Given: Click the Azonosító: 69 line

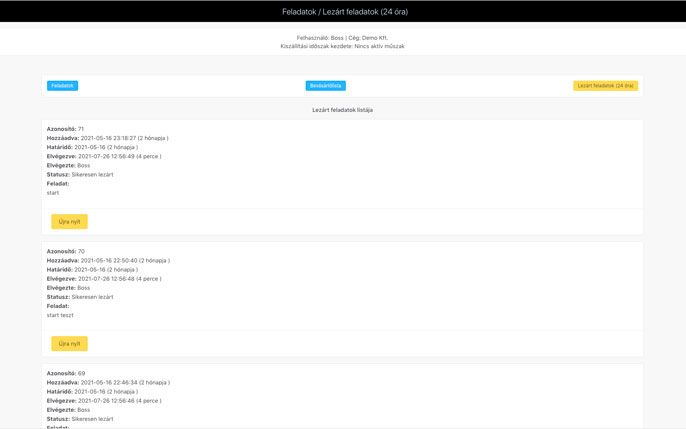Looking at the screenshot, I should (65, 373).
